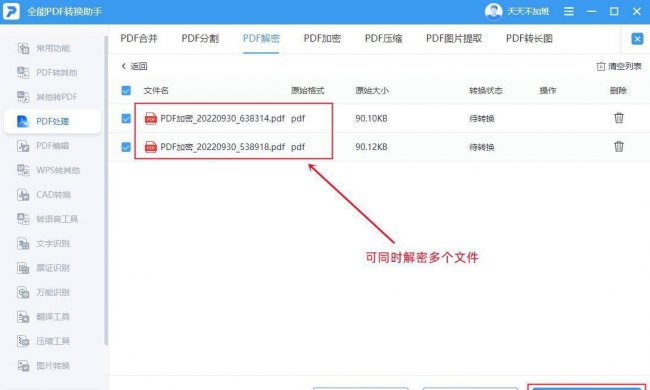650x390 pixels.
Task: Open the 票证识别 sidebar section
Action: click(x=44, y=268)
